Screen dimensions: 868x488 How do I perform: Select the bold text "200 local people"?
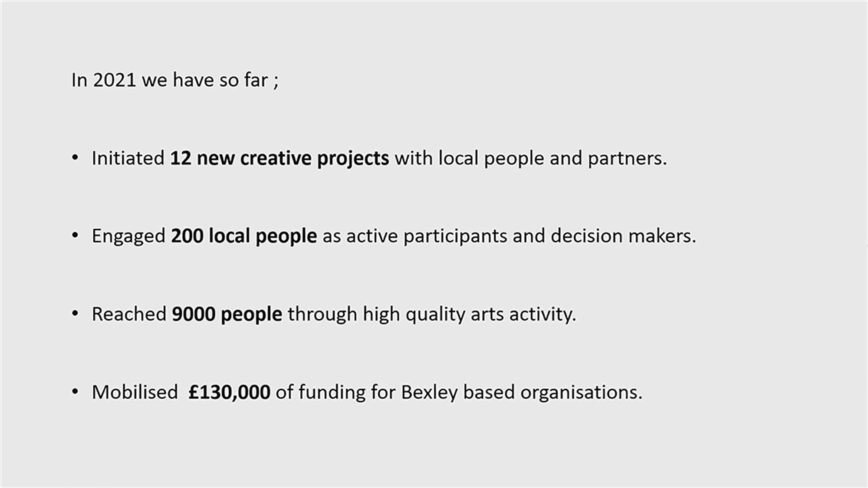pos(243,236)
